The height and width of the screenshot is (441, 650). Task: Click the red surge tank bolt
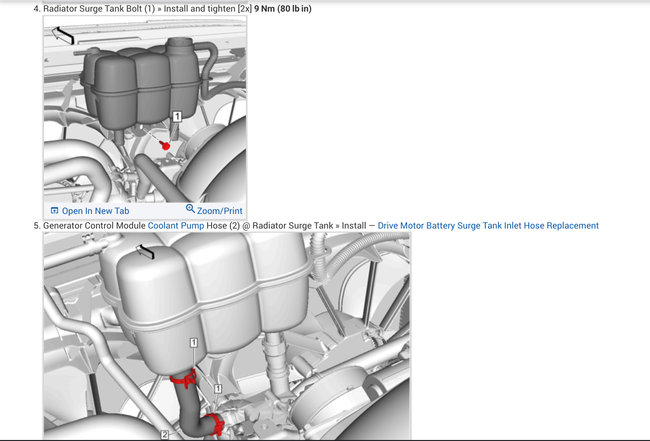coord(166,145)
